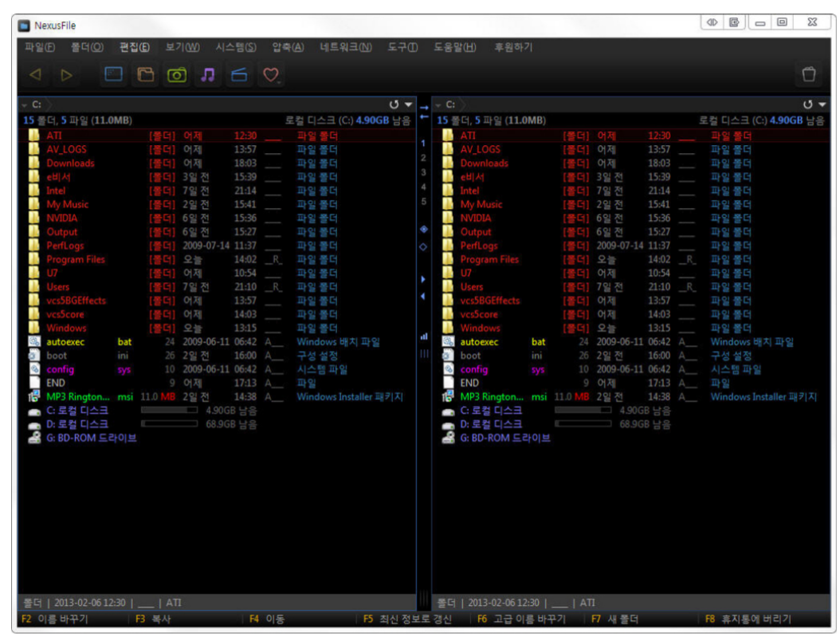The image size is (840, 641).
Task: Expand the small arrow before left pane C:
Action: pos(25,105)
